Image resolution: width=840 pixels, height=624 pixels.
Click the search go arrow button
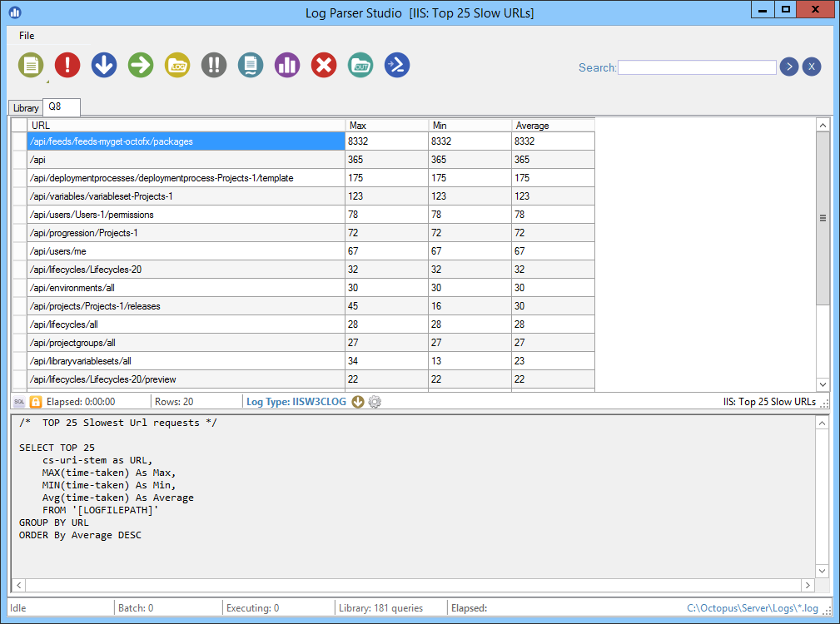pyautogui.click(x=789, y=67)
